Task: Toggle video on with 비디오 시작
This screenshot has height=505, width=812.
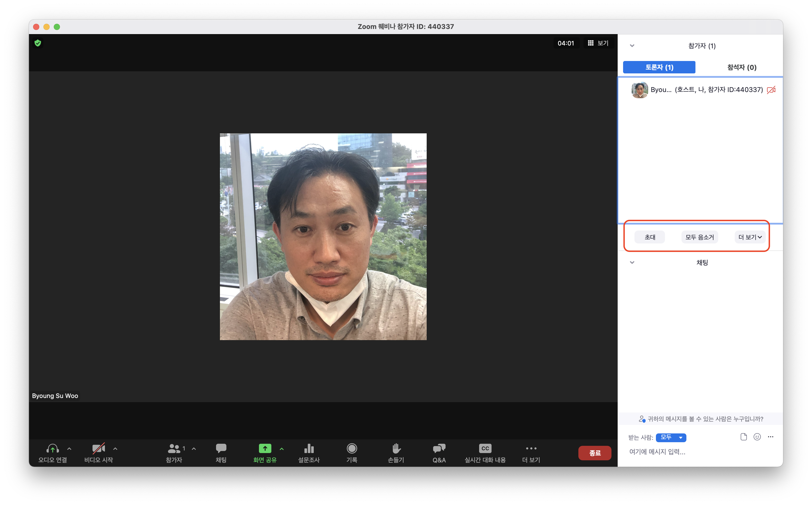Action: tap(98, 449)
